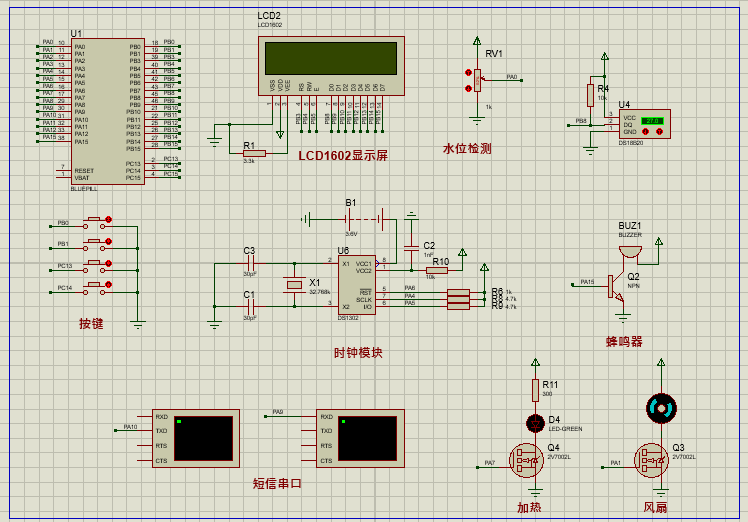This screenshot has height=522, width=748.
Task: Select resistor R10
Action: tap(436, 271)
